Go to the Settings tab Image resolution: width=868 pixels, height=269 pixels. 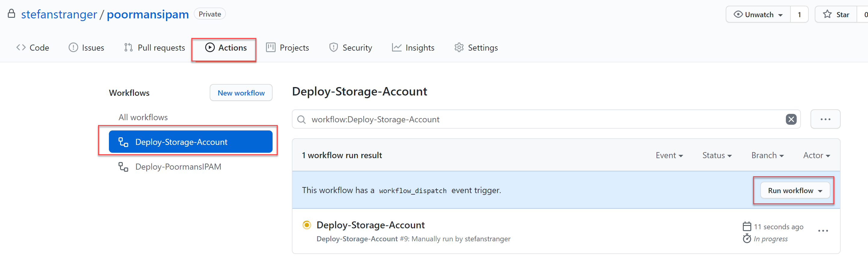[476, 48]
